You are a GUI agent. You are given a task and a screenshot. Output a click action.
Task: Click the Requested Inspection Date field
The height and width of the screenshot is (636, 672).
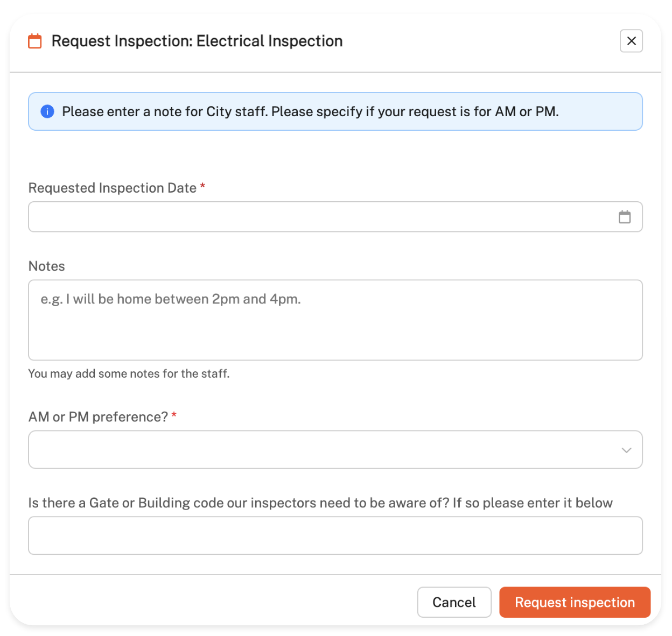coord(323,217)
